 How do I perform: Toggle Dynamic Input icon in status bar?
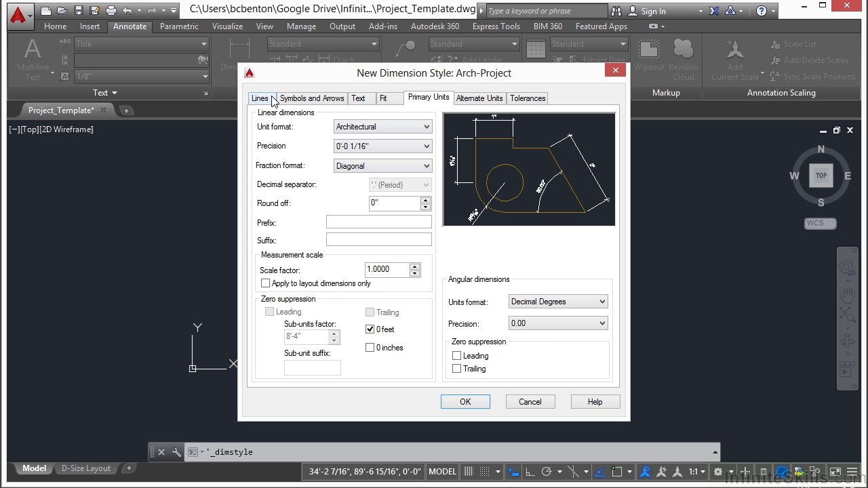pyautogui.click(x=513, y=472)
